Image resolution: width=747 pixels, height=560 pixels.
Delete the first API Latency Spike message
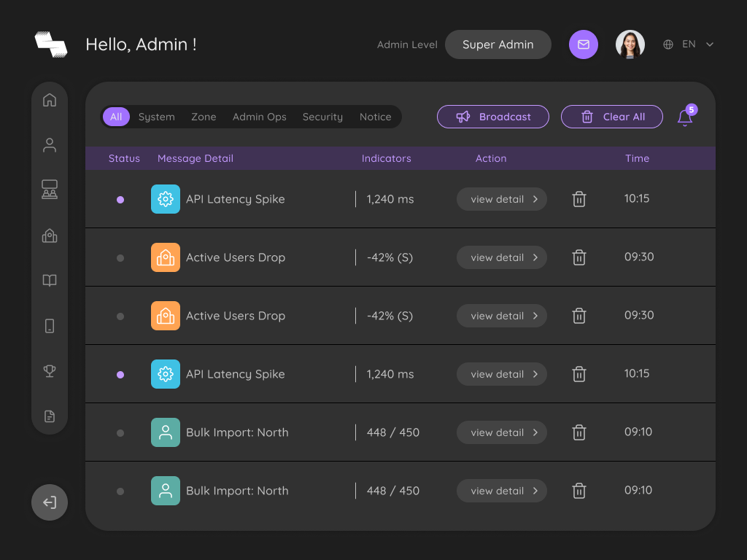click(578, 199)
